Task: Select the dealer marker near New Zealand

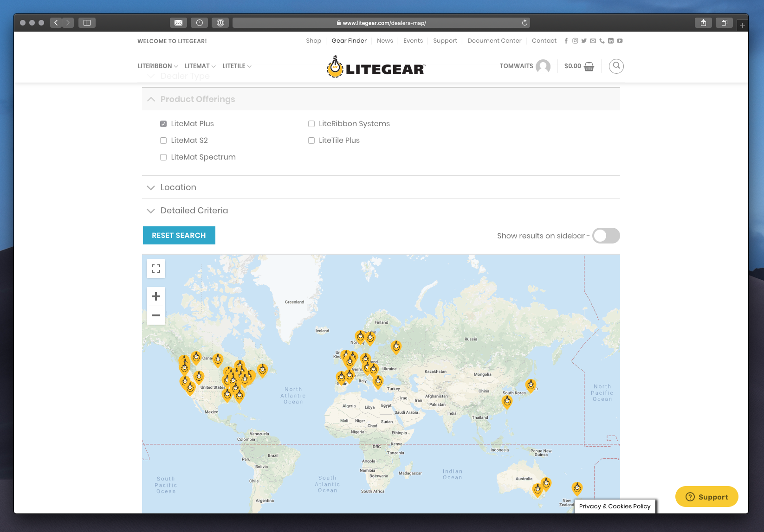Action: [577, 488]
